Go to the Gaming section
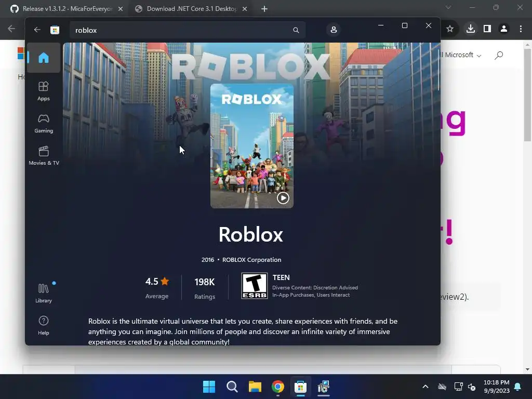Image resolution: width=532 pixels, height=399 pixels. tap(44, 123)
